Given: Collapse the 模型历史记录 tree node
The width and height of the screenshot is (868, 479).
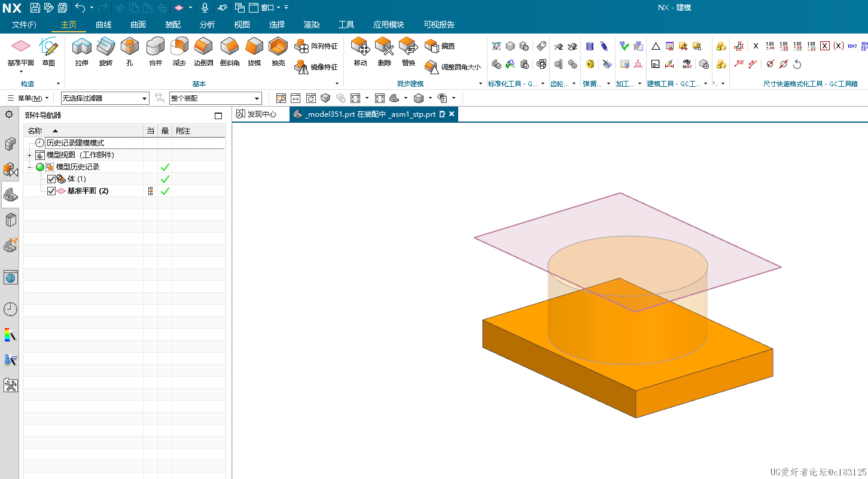Looking at the screenshot, I should [x=29, y=167].
